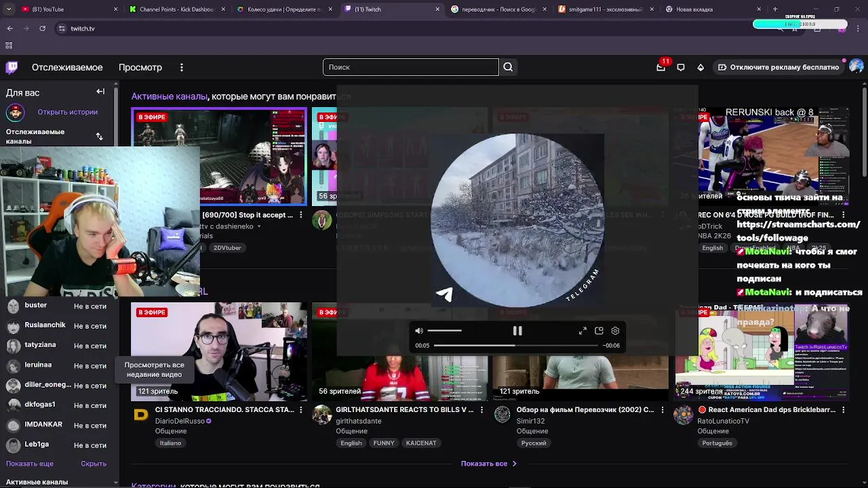Select the KAICENAT tag

pos(421,443)
